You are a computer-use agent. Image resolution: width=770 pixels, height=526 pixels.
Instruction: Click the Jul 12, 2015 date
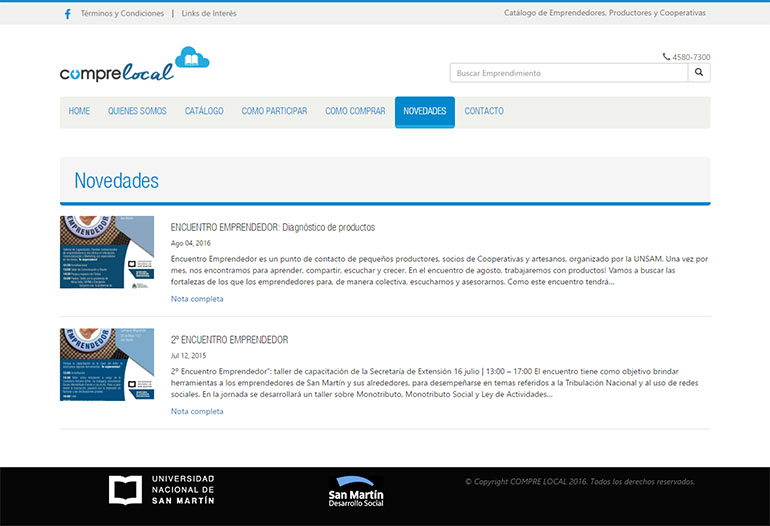(189, 356)
